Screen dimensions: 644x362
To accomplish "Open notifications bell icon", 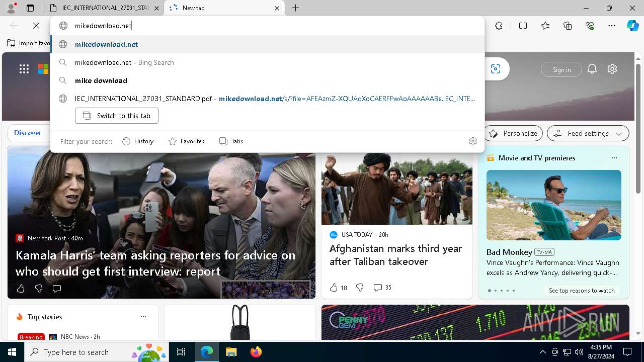I will coord(592,69).
